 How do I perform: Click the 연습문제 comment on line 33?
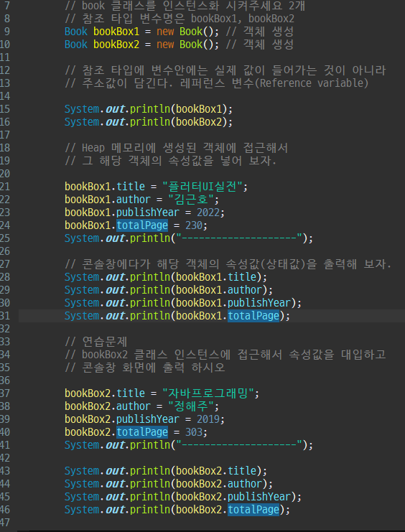click(x=96, y=342)
